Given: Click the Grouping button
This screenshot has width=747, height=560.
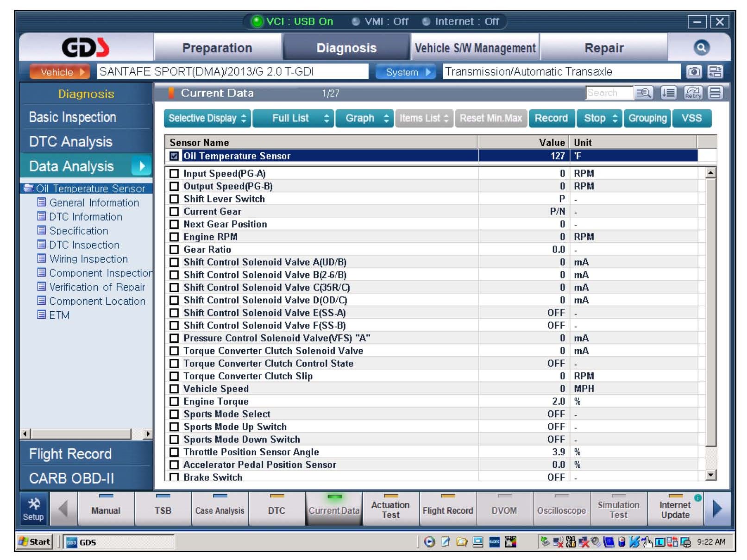Looking at the screenshot, I should (x=647, y=119).
